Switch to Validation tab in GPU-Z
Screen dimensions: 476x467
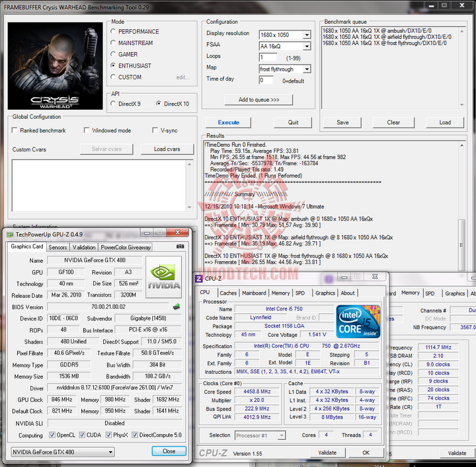[84, 248]
